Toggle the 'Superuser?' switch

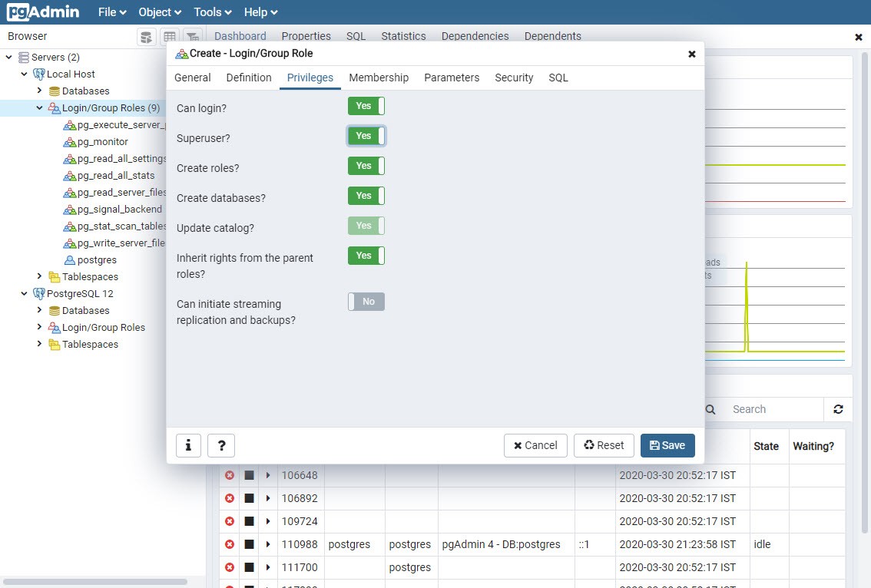click(366, 136)
